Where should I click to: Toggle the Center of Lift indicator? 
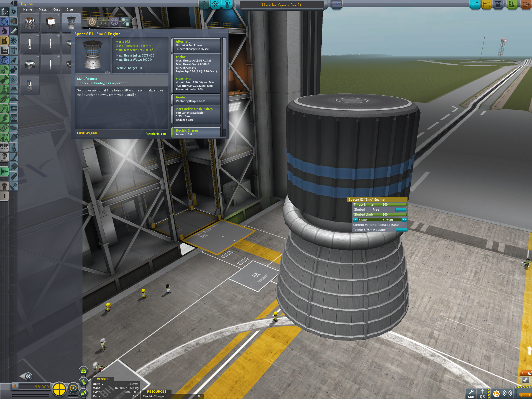point(83,393)
